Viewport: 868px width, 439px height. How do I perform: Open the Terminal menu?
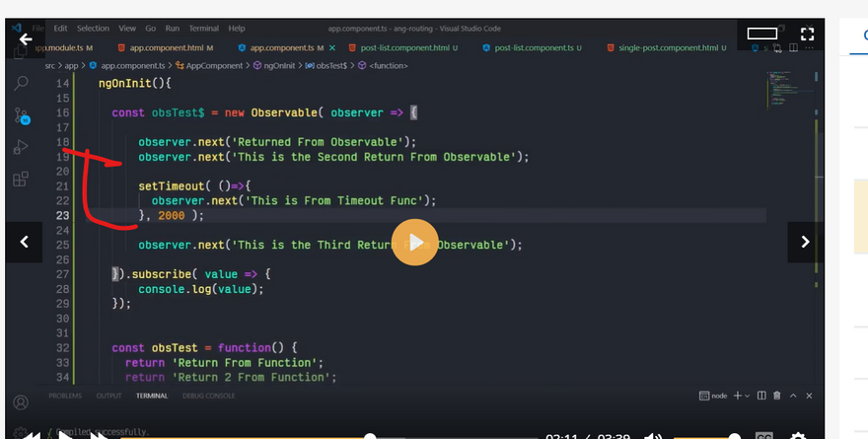click(202, 29)
